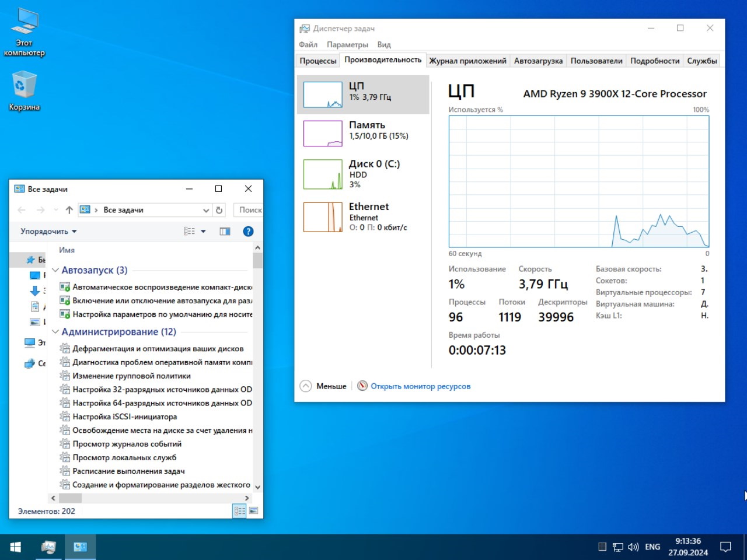Image resolution: width=747 pixels, height=560 pixels.
Task: Select Расписание выполнения задач item
Action: click(123, 471)
